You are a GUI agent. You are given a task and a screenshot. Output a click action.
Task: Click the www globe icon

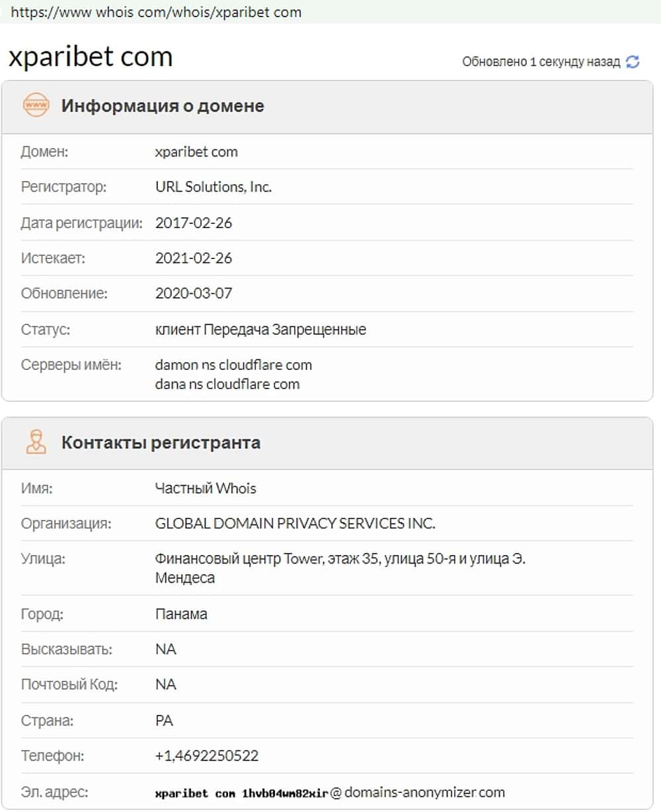click(x=36, y=106)
